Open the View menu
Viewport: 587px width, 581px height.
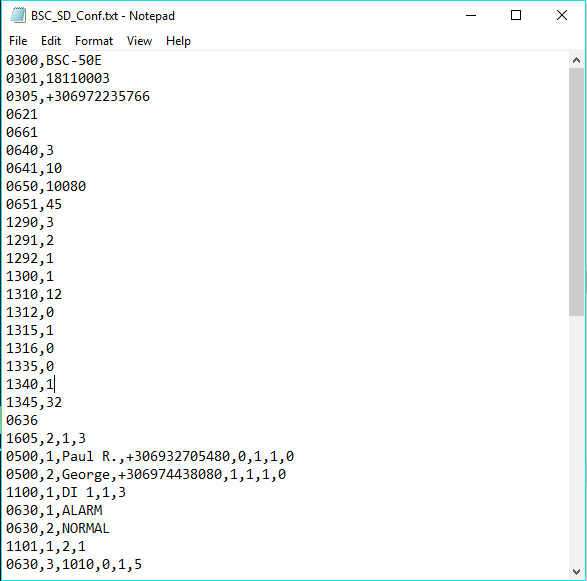(x=139, y=41)
